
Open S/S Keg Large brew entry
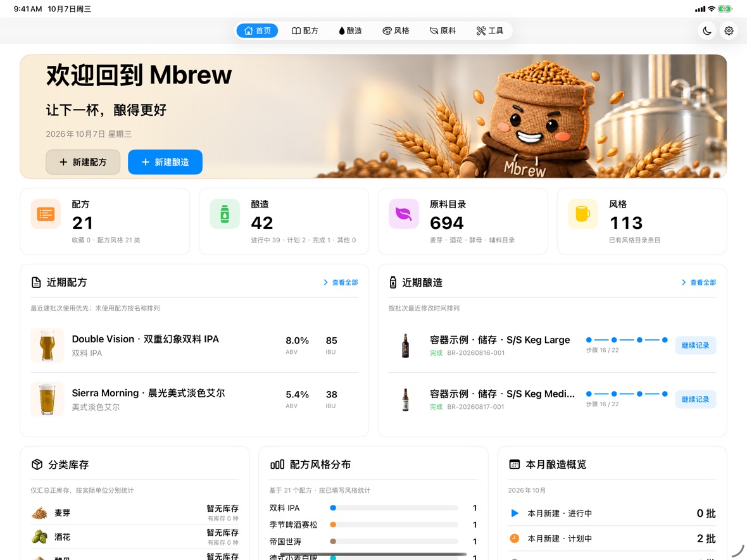553,345
